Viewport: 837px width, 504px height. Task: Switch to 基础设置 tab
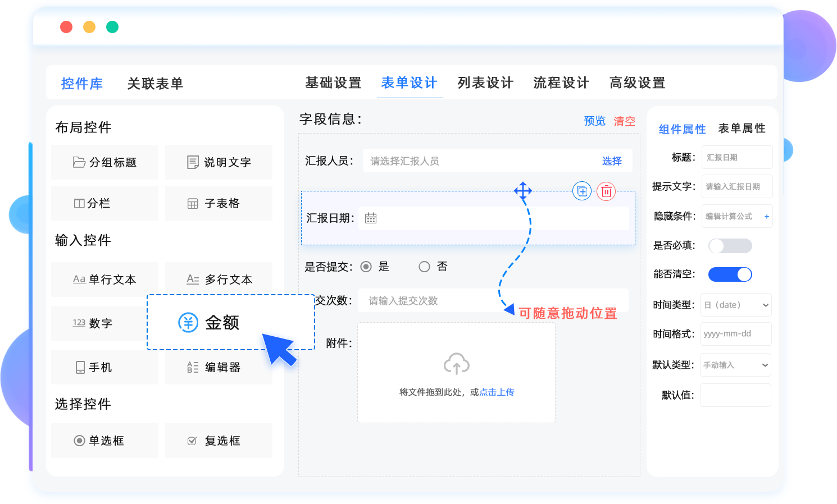(x=333, y=83)
